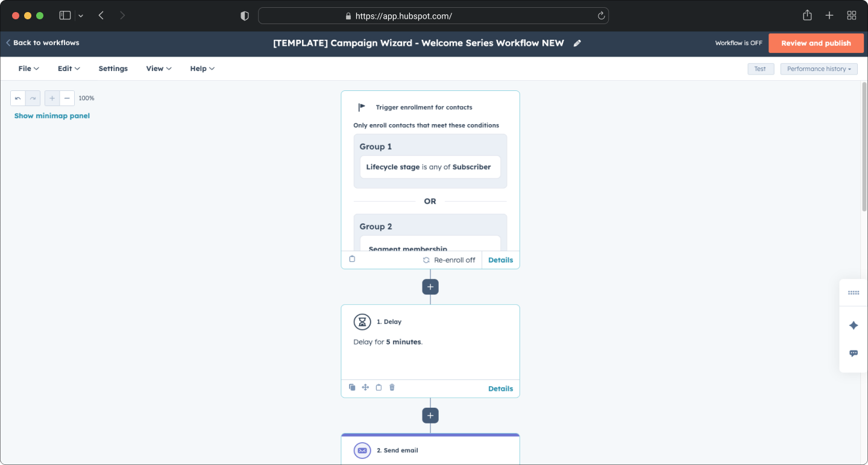Open the Settings menu item
Viewport: 868px width, 465px height.
(113, 69)
